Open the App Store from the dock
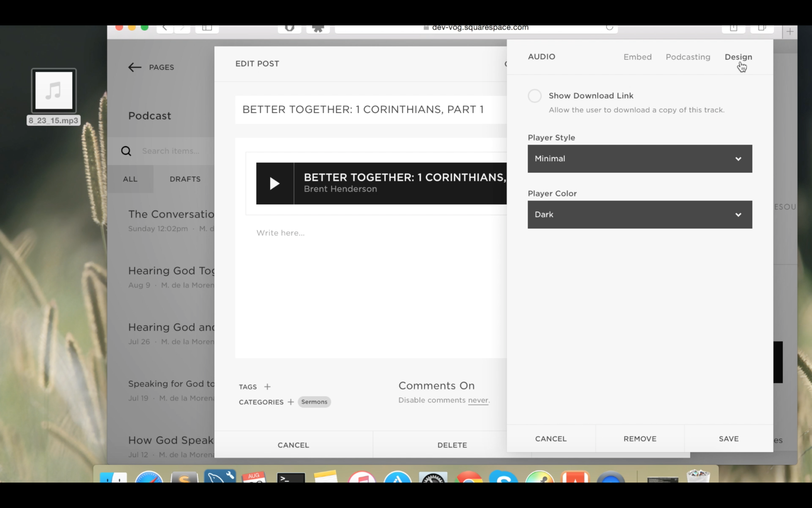Image resolution: width=812 pixels, height=508 pixels. 398,477
